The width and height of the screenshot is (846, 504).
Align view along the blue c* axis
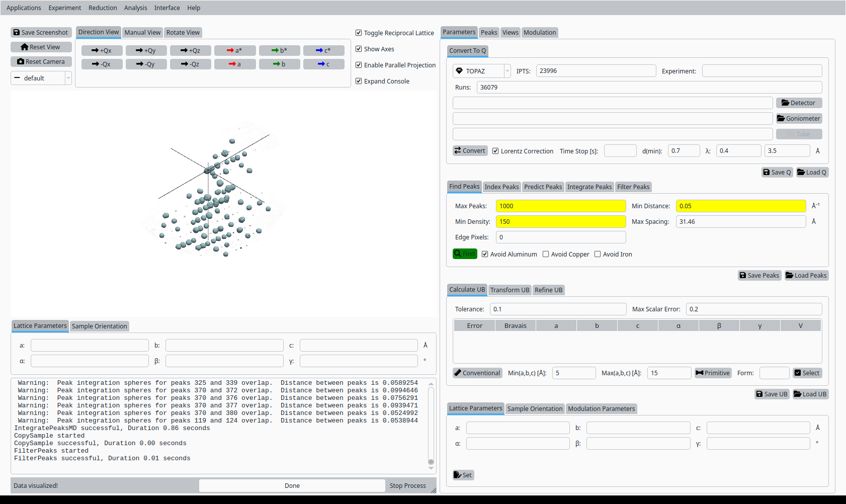pyautogui.click(x=323, y=51)
